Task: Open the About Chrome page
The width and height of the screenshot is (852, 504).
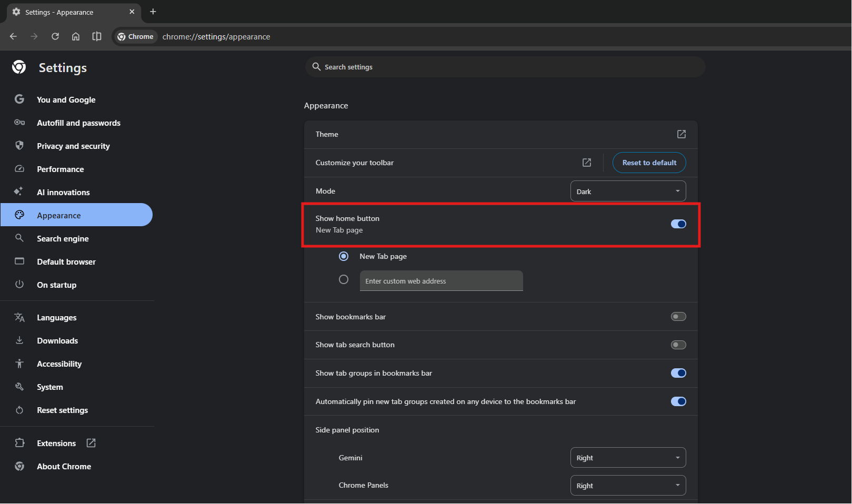Action: 64,467
